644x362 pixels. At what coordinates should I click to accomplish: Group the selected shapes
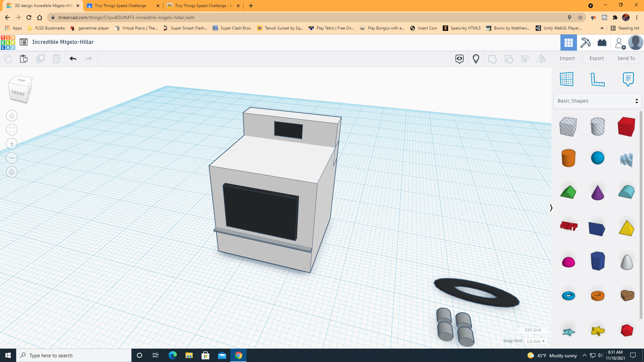(492, 59)
